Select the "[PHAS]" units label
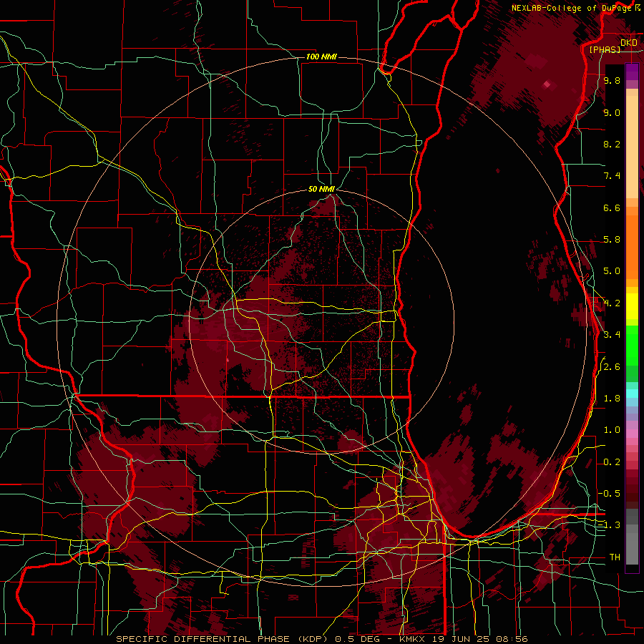 coord(605,49)
